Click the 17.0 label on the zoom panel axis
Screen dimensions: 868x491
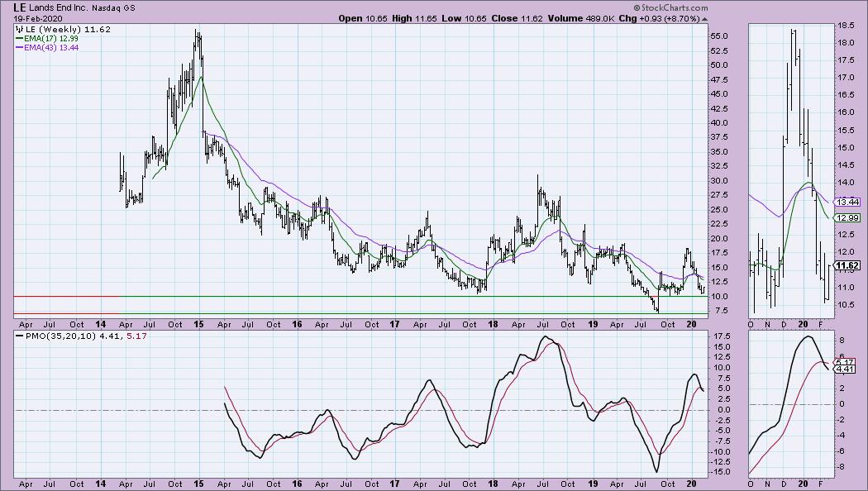tap(846, 78)
